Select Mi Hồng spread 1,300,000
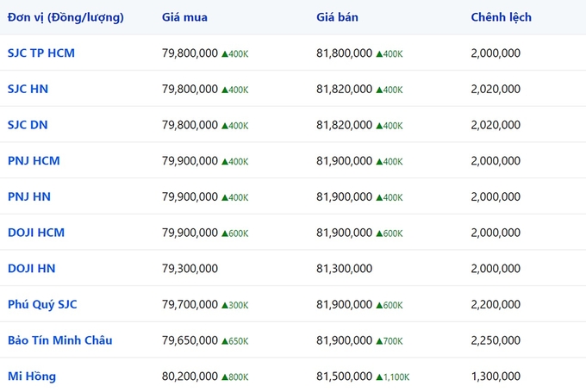Viewport: 586px width, 392px height. pyautogui.click(x=496, y=376)
